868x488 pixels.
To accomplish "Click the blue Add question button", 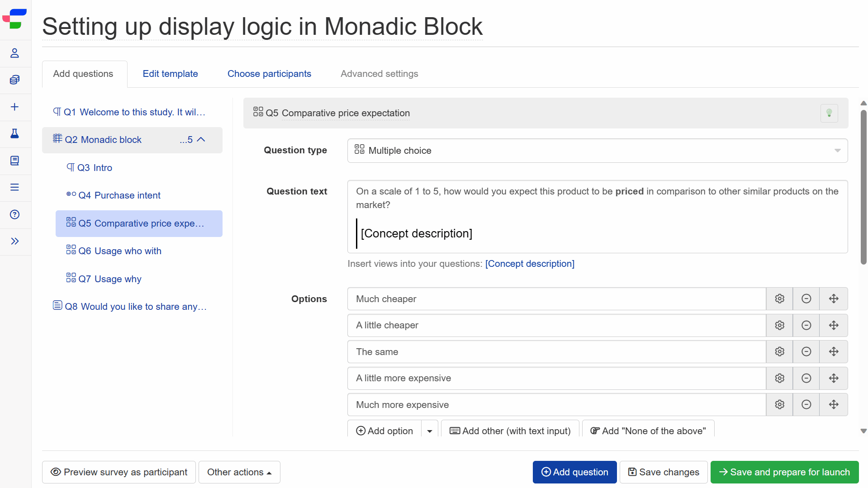I will click(574, 472).
